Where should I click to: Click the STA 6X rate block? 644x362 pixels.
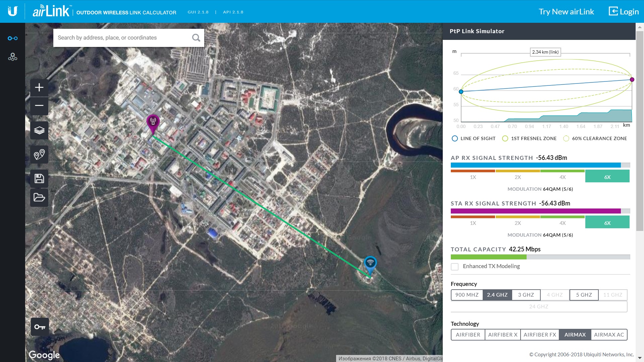pos(607,222)
